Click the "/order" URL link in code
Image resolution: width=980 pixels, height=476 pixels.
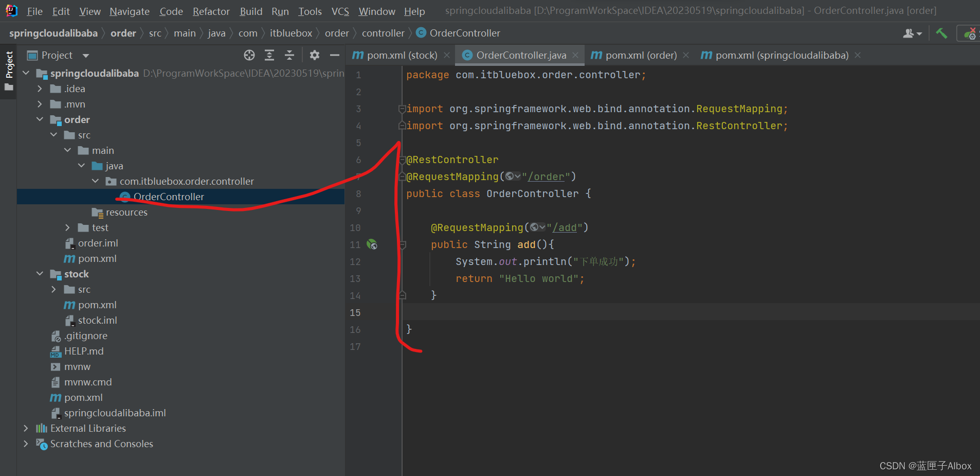tap(546, 177)
